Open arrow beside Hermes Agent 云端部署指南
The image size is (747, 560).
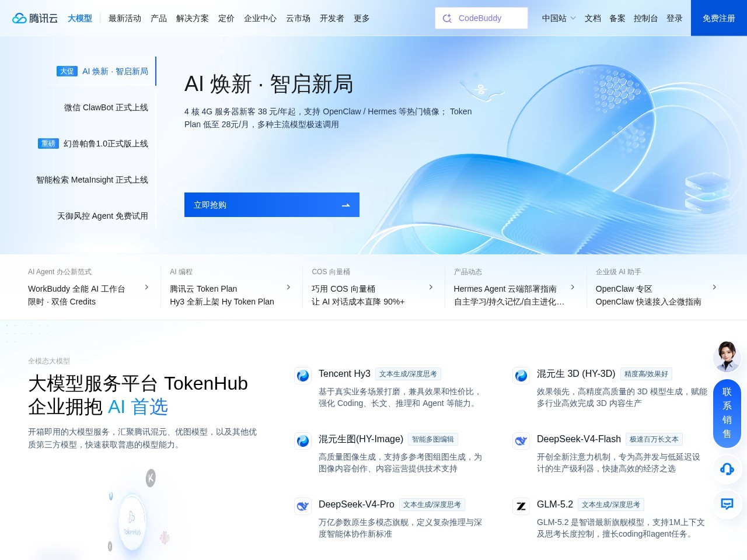(x=573, y=287)
